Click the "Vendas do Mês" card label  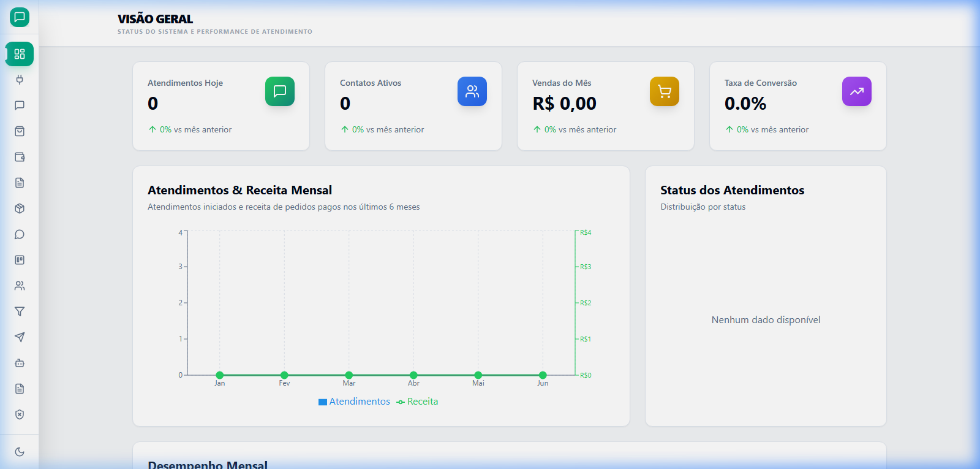click(x=562, y=83)
